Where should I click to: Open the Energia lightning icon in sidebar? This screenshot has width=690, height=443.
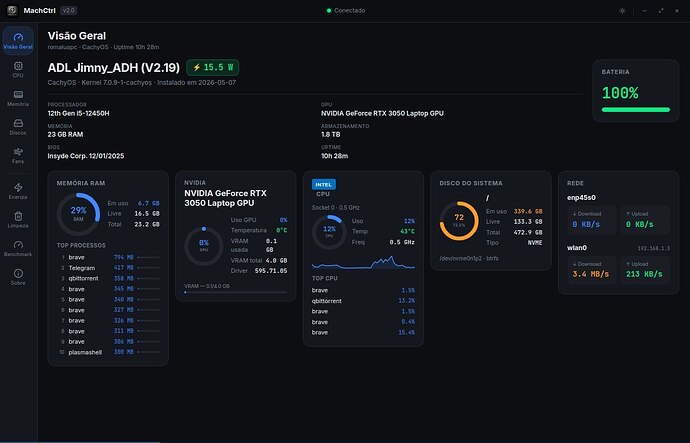[18, 191]
